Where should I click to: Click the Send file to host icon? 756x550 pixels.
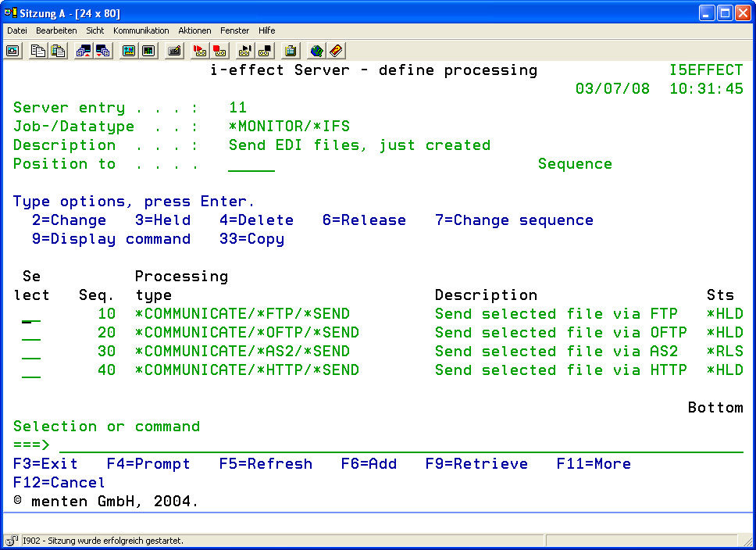pos(84,51)
